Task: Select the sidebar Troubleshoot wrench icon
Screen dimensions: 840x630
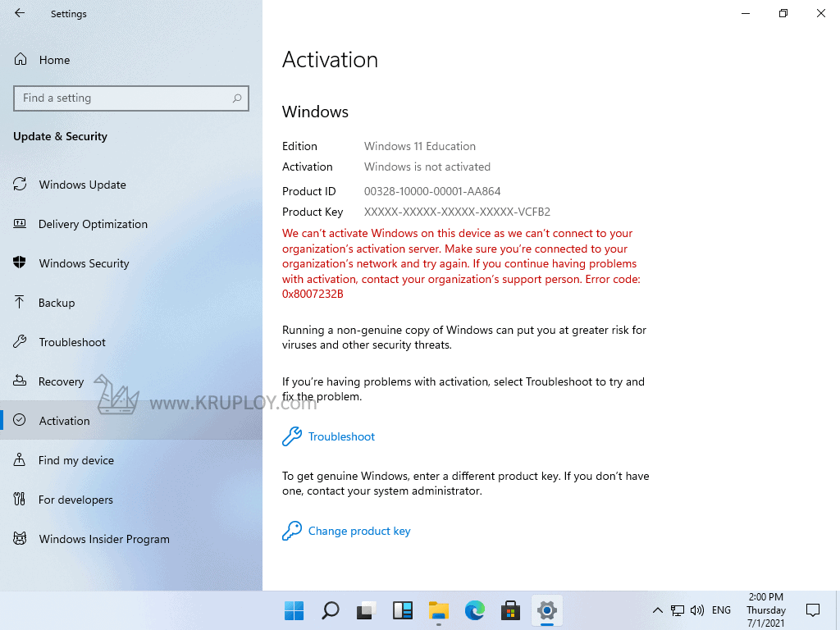Action: 20,342
